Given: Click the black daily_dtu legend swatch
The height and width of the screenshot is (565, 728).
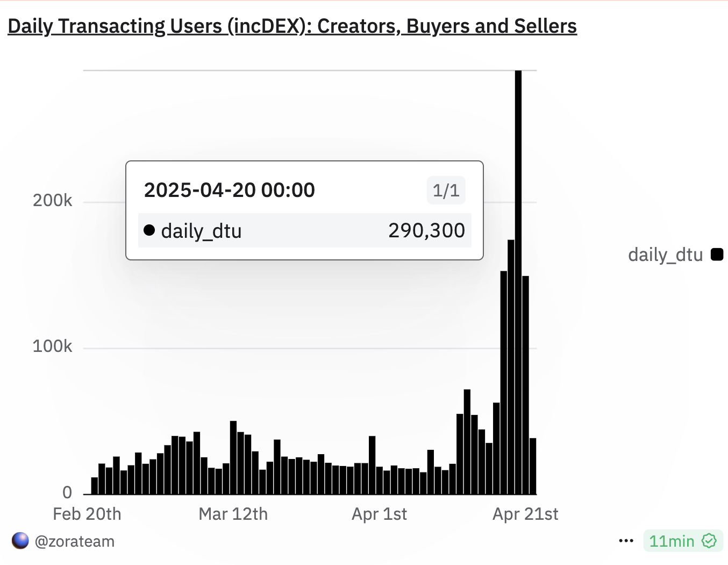Looking at the screenshot, I should point(717,255).
